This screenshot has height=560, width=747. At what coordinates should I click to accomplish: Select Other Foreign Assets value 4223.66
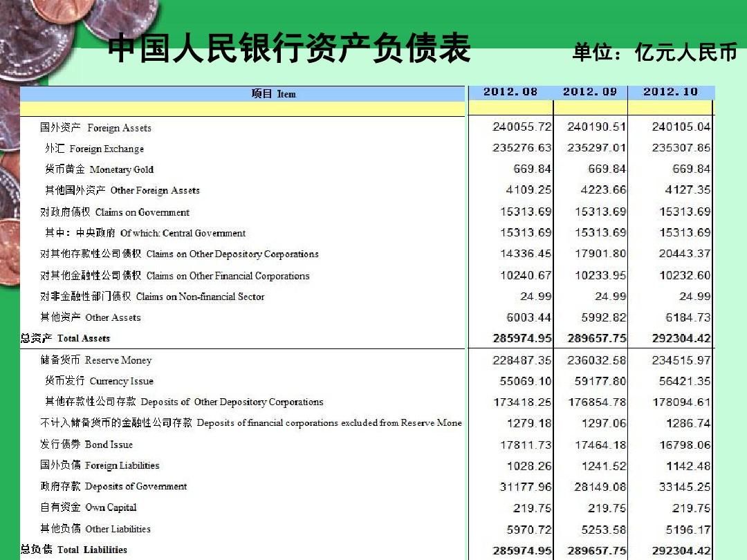pyautogui.click(x=603, y=189)
